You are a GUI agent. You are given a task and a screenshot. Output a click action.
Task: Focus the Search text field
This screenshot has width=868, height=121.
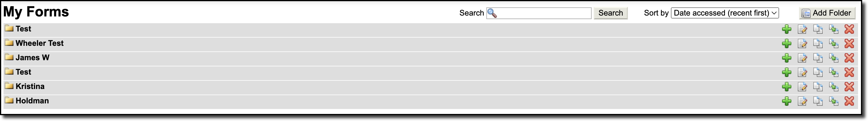coord(539,13)
